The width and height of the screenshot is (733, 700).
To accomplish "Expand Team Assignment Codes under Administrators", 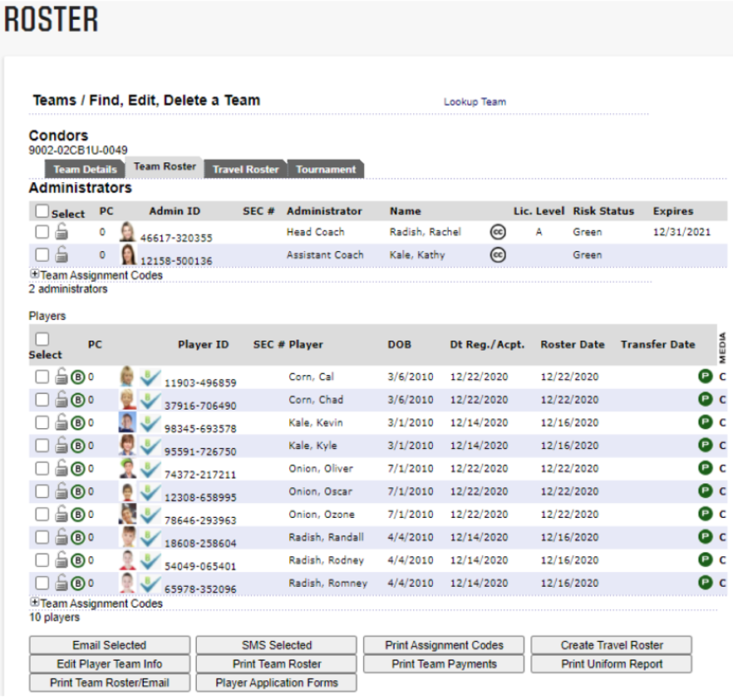I will tap(34, 274).
